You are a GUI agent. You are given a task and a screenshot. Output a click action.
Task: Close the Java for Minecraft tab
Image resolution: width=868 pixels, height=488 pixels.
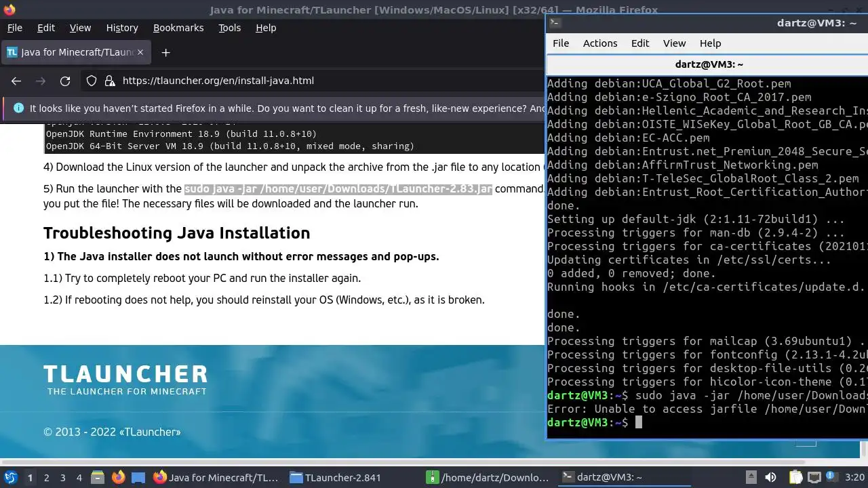pos(140,52)
